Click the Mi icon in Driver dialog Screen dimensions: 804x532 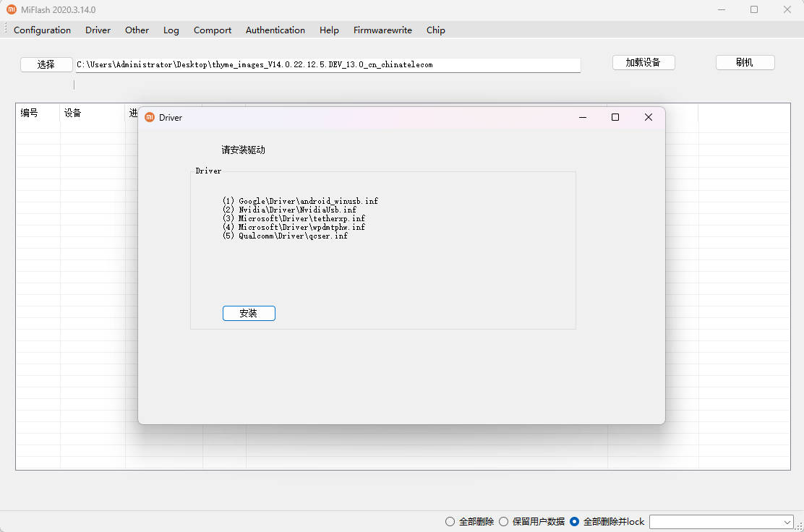[x=150, y=117]
